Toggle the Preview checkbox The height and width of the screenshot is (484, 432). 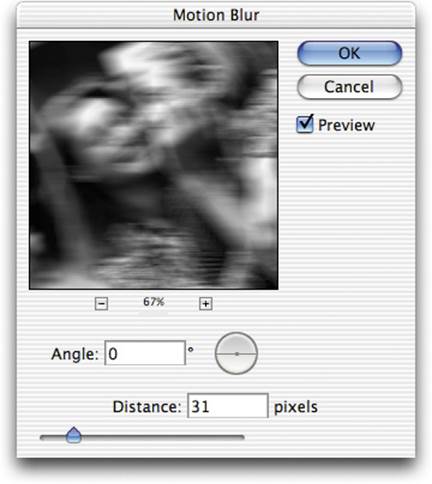[x=305, y=124]
